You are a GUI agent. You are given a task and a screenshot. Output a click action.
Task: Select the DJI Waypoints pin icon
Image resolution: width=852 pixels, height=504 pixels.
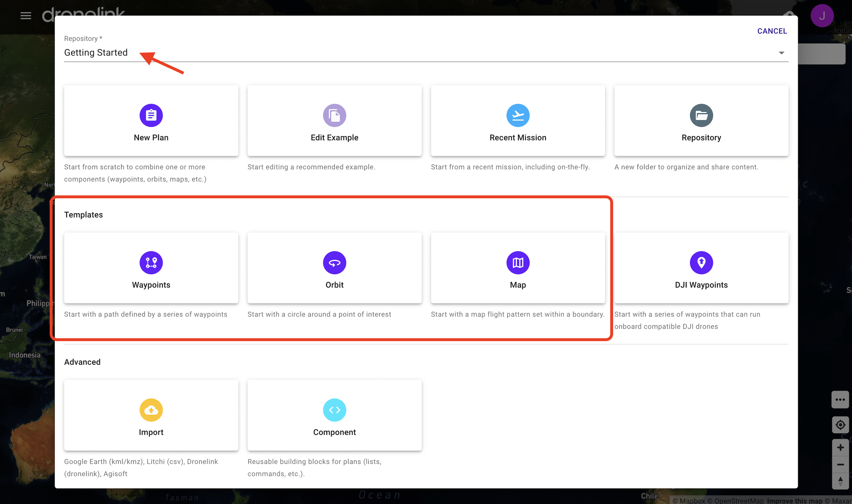pos(701,262)
